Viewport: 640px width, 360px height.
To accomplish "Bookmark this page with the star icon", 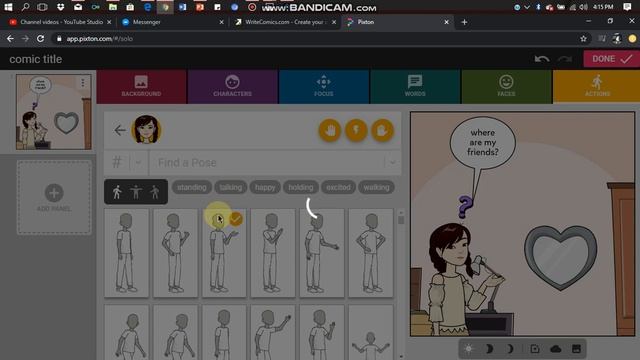I will 583,38.
